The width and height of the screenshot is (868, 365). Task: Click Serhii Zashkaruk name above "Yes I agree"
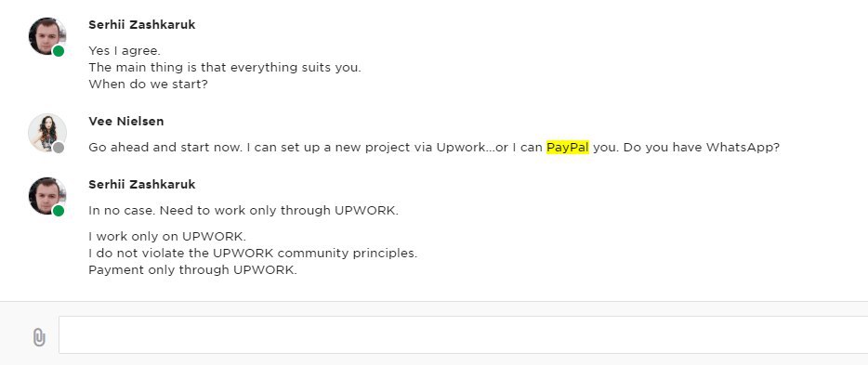[141, 25]
